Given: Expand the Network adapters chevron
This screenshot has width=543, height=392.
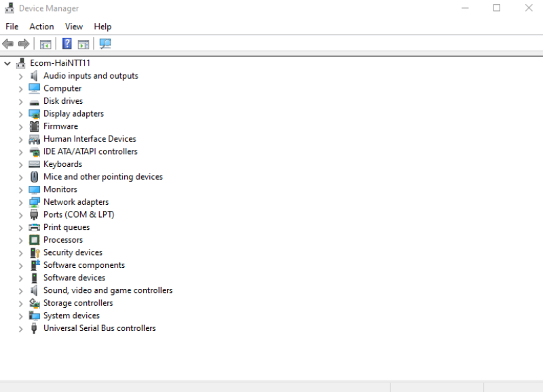Looking at the screenshot, I should pos(21,202).
